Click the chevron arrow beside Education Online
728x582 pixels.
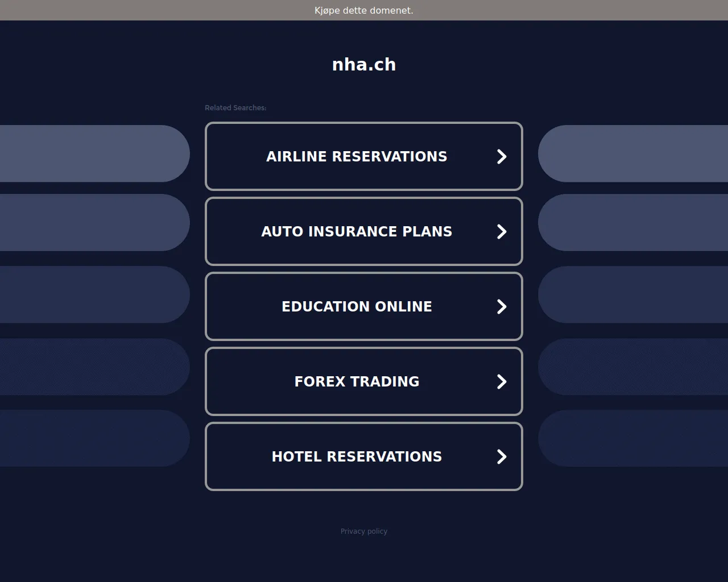[501, 306]
